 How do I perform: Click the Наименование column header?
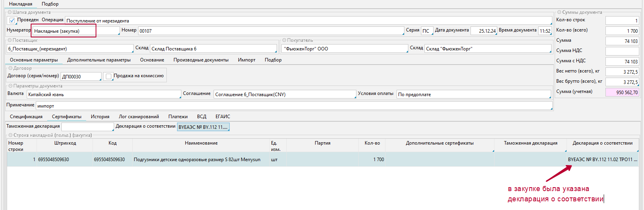[x=201, y=143]
